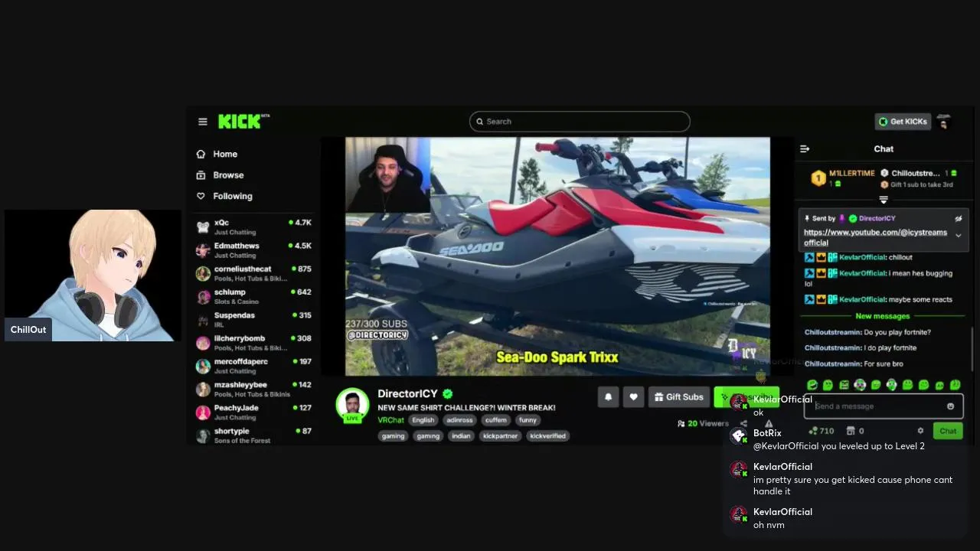Collapse the chat panel with the arrow icon
Screen dimensions: 980x551
pyautogui.click(x=805, y=149)
